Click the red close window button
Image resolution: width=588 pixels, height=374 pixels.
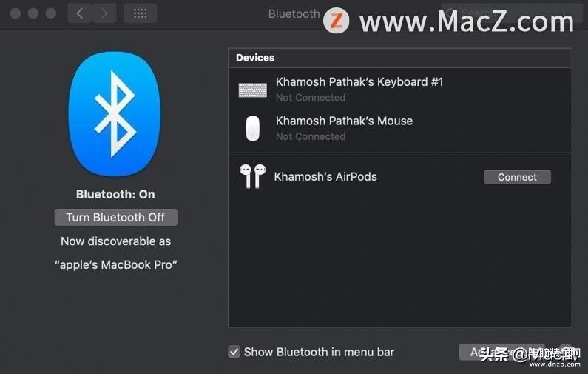tap(16, 13)
